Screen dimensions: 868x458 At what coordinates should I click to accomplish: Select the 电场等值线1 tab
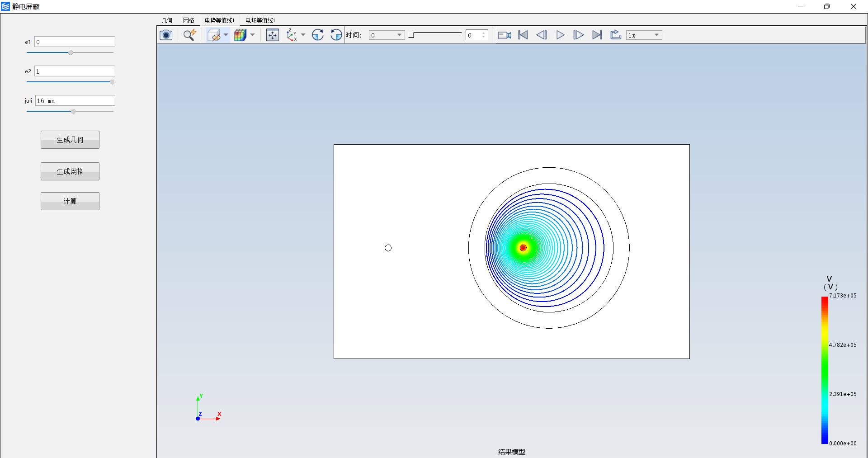click(260, 20)
